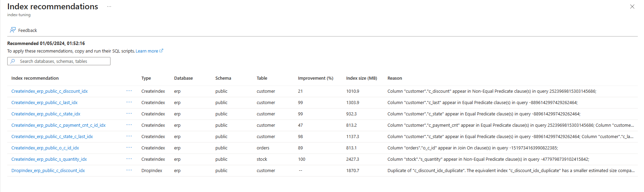This screenshot has height=192, width=644.
Task: Click the search magnifier icon
Action: (x=13, y=61)
